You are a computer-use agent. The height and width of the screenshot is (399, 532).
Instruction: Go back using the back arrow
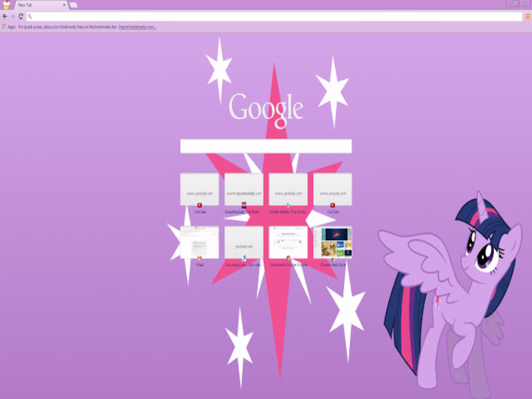(x=5, y=16)
